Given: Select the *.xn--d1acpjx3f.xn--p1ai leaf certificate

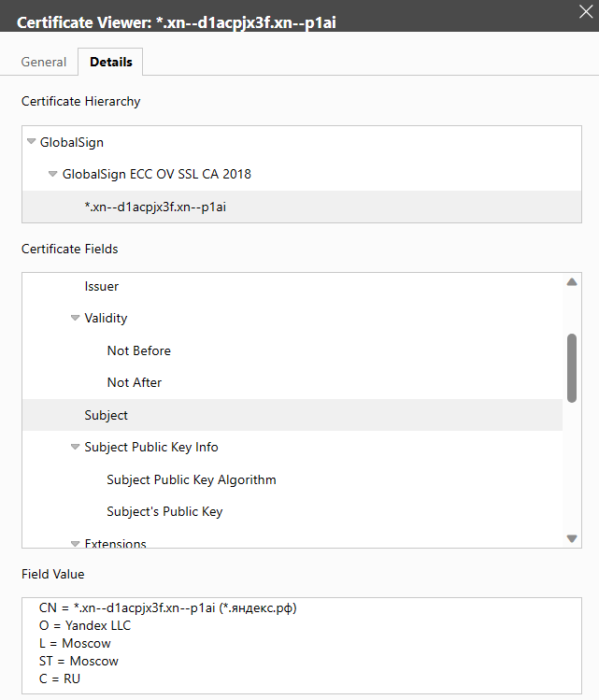Looking at the screenshot, I should coord(155,207).
